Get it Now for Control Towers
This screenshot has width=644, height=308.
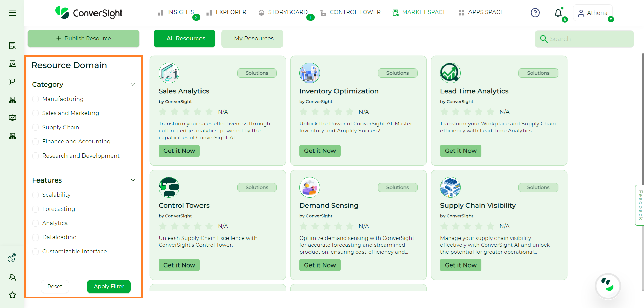click(x=179, y=265)
